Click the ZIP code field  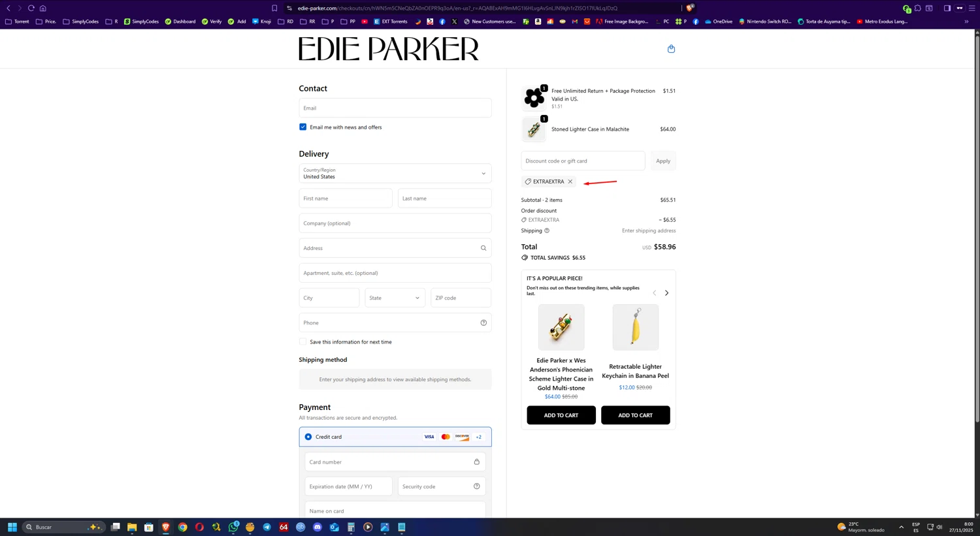click(x=461, y=298)
